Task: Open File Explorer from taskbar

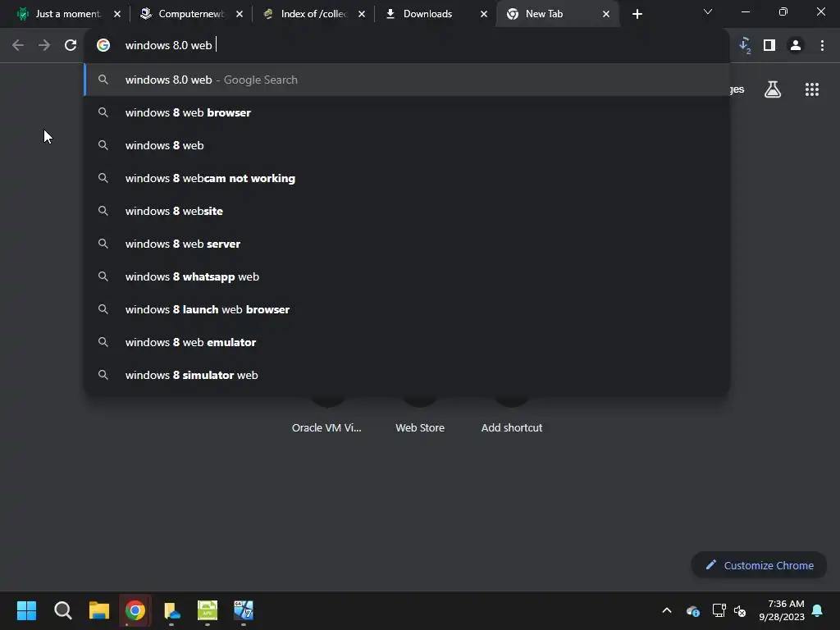Action: click(x=99, y=610)
